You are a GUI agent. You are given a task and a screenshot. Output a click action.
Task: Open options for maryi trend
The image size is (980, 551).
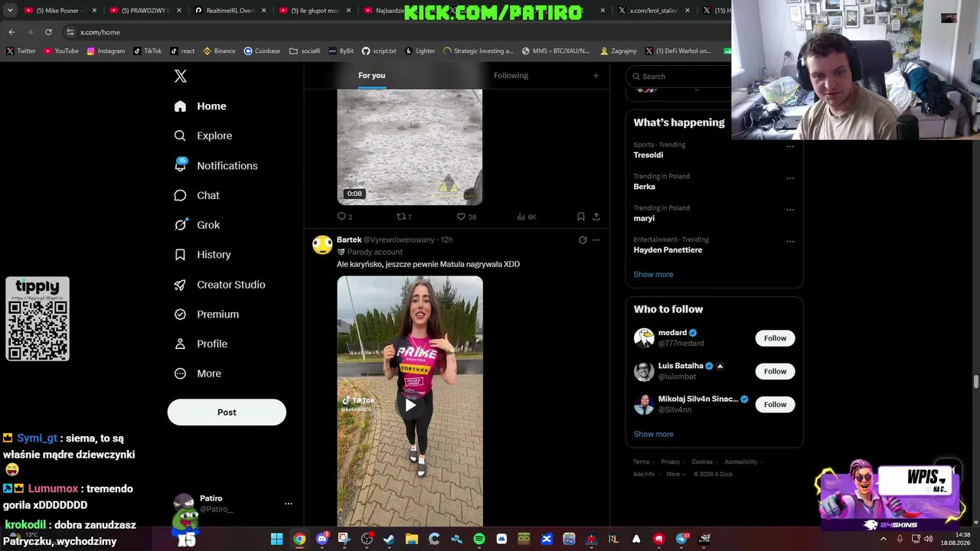790,210
